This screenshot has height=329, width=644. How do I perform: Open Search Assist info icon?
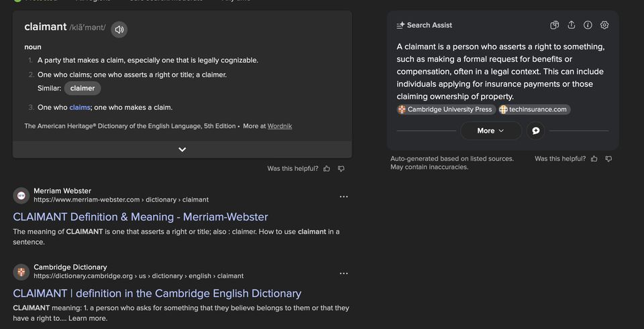click(588, 25)
